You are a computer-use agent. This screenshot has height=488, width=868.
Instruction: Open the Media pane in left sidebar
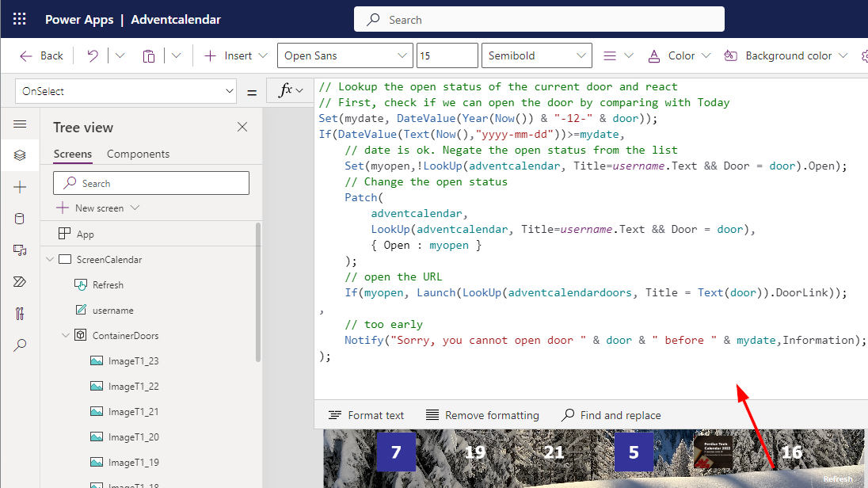pos(20,250)
